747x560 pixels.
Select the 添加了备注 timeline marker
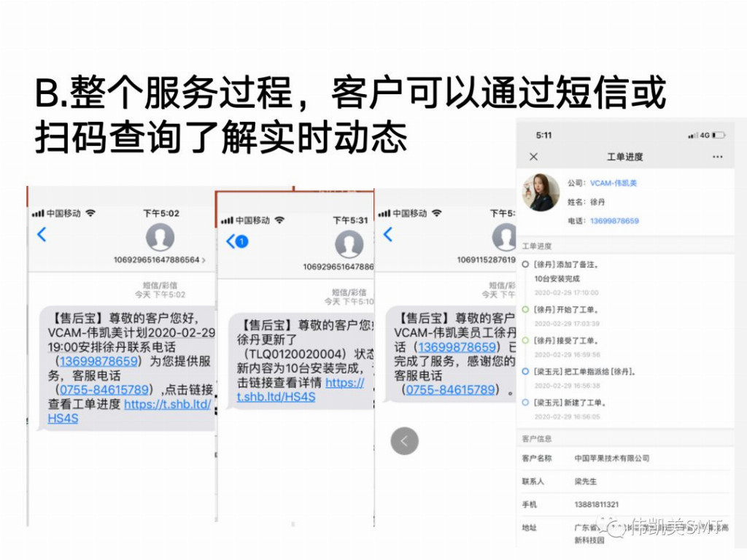click(x=525, y=265)
